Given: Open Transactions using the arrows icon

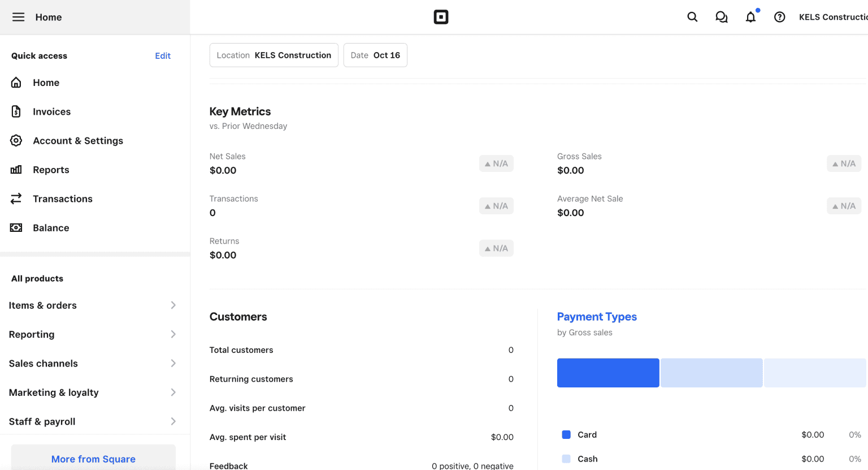Looking at the screenshot, I should point(16,199).
